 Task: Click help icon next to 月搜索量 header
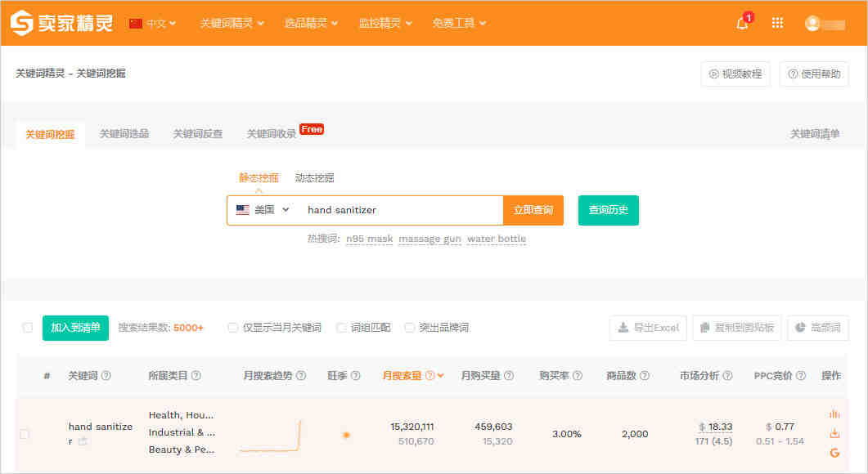click(x=430, y=376)
